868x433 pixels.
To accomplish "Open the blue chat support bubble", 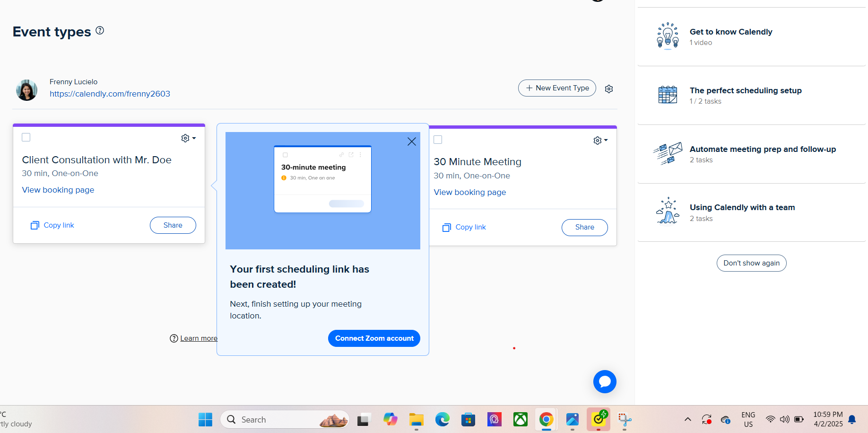I will click(605, 381).
